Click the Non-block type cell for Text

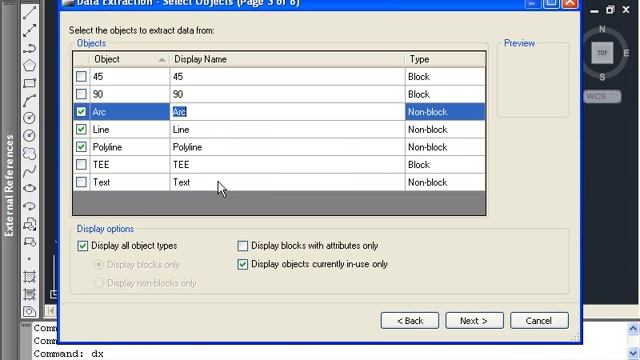pos(445,182)
